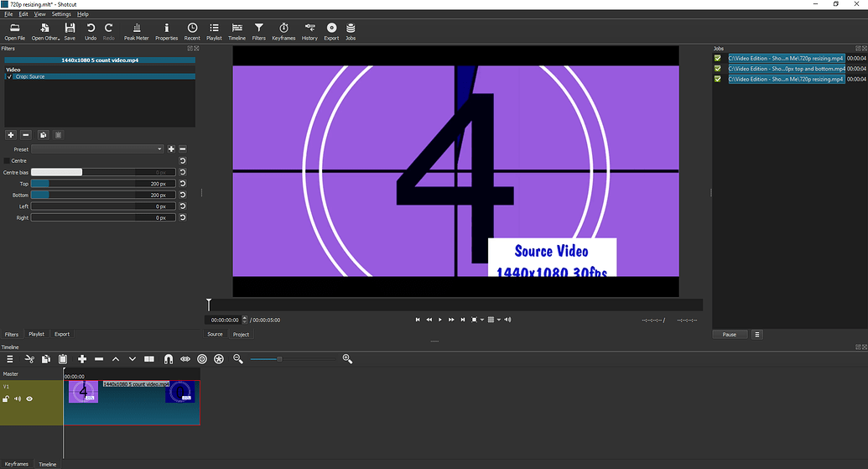The height and width of the screenshot is (469, 868).
Task: Open the Properties panel
Action: (167, 32)
